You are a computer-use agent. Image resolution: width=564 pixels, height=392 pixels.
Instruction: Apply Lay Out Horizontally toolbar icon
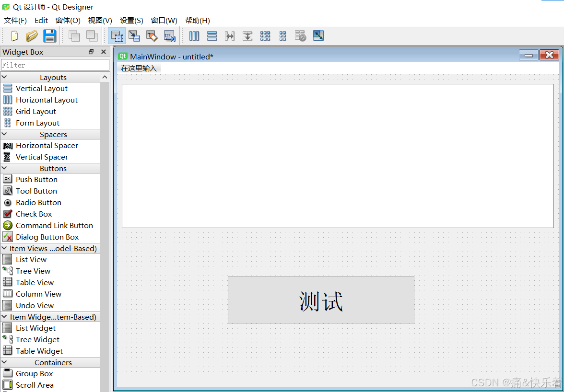tap(194, 36)
